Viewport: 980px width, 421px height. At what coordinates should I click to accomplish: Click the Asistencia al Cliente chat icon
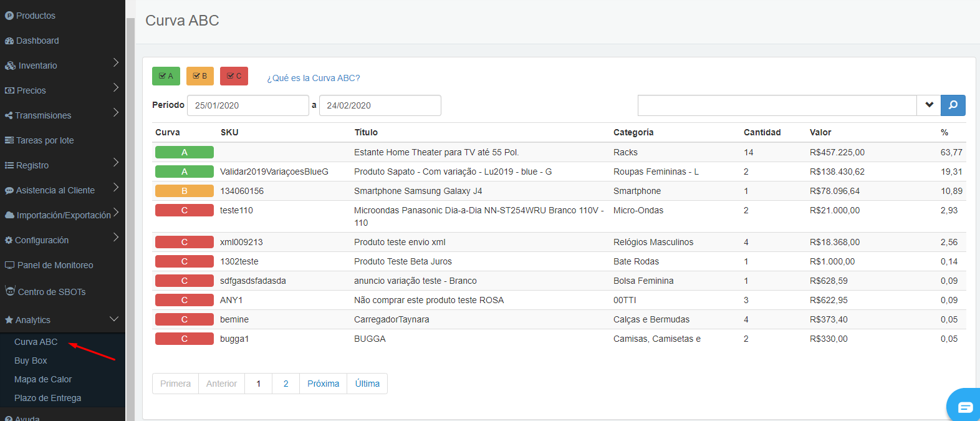(9, 190)
